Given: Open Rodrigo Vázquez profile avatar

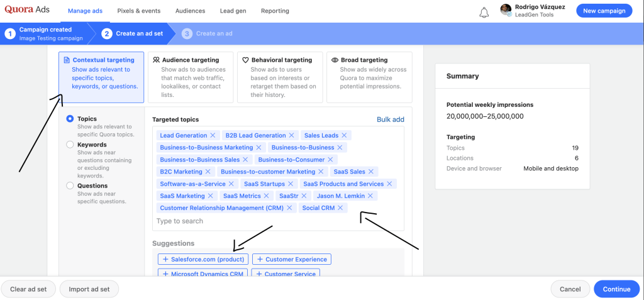Looking at the screenshot, I should tap(506, 10).
